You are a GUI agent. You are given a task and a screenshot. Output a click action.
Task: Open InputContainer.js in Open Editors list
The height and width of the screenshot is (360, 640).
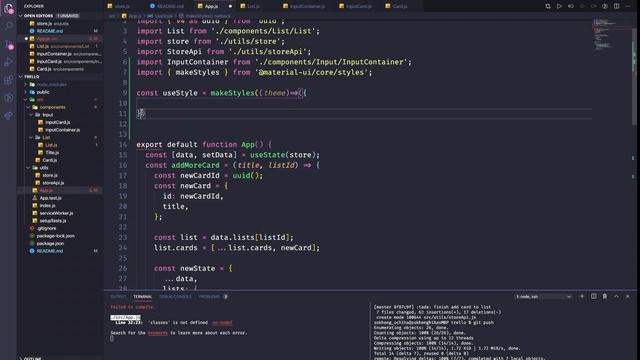[x=54, y=54]
